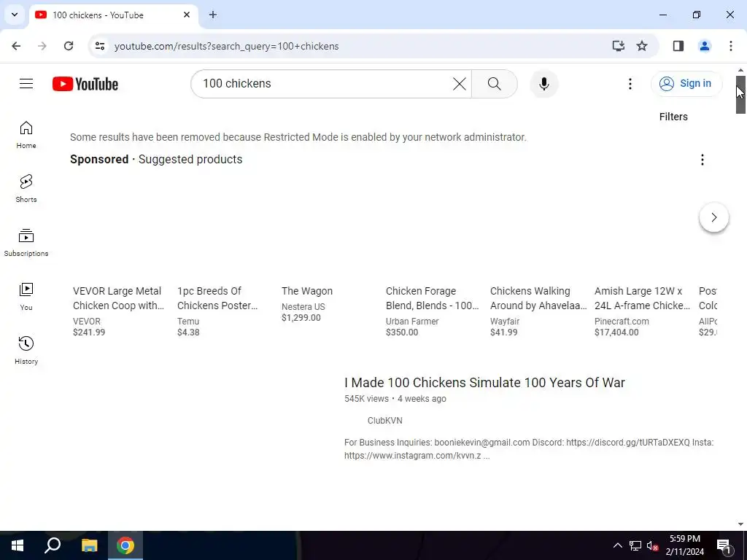This screenshot has width=747, height=560.
Task: Reload the page
Action: [x=69, y=46]
